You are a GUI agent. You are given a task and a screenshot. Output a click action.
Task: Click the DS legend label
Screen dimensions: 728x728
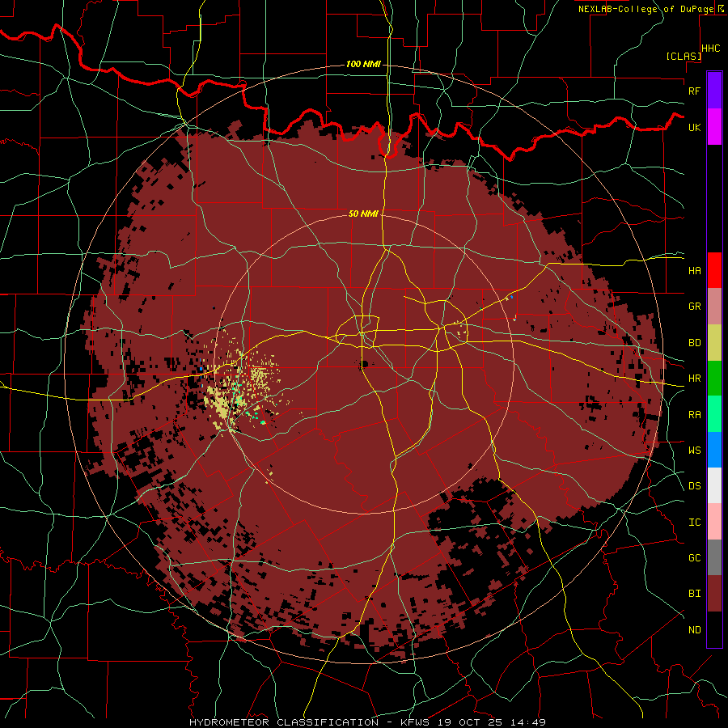[x=694, y=485]
